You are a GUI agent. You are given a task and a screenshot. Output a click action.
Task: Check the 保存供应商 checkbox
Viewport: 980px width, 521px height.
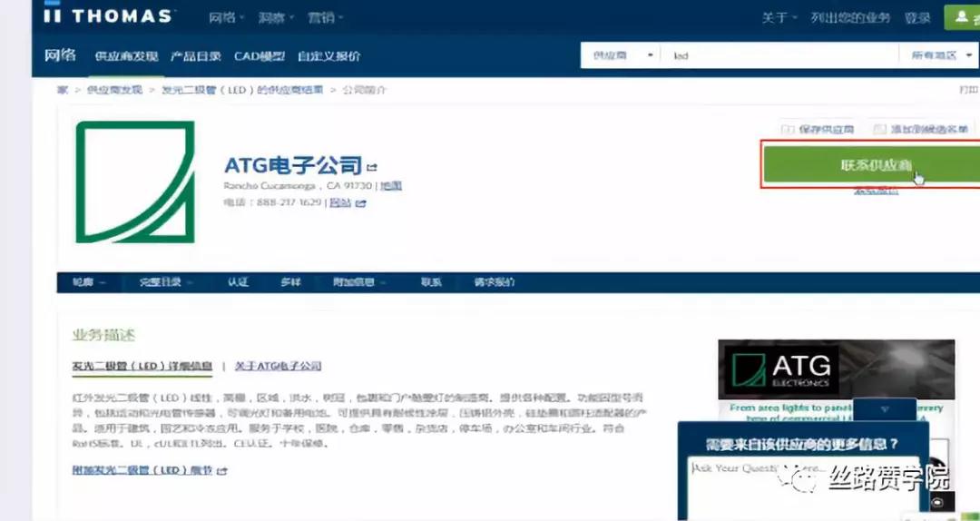pyautogui.click(x=788, y=130)
